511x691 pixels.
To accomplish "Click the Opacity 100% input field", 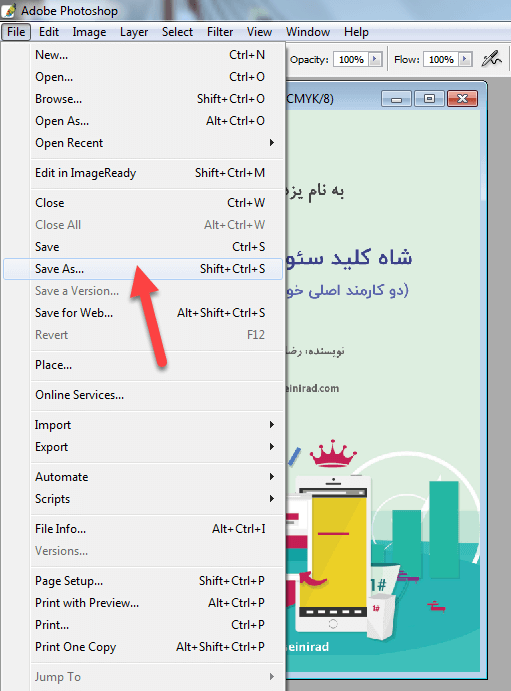I will [351, 59].
